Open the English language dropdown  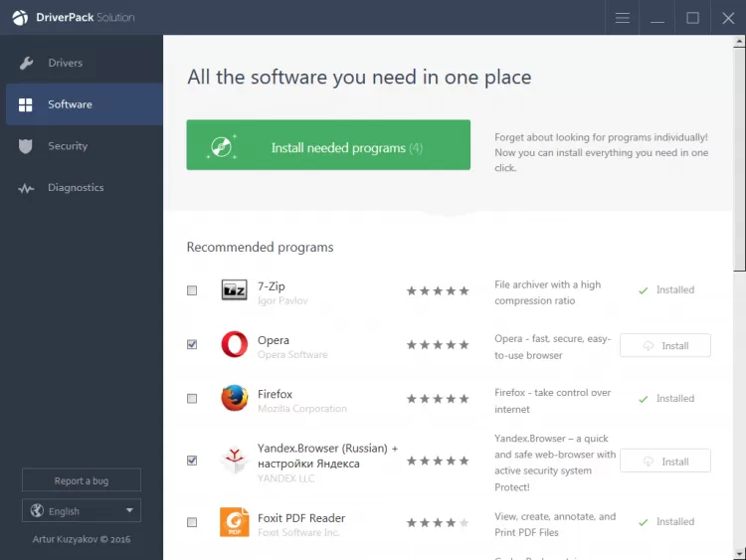click(x=82, y=511)
